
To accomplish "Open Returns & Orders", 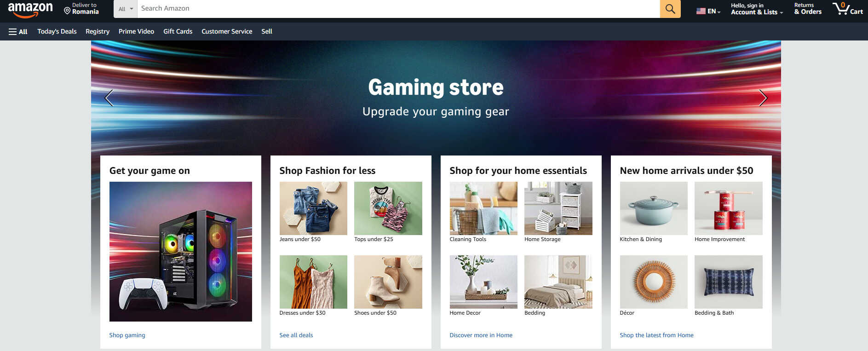I will (808, 9).
